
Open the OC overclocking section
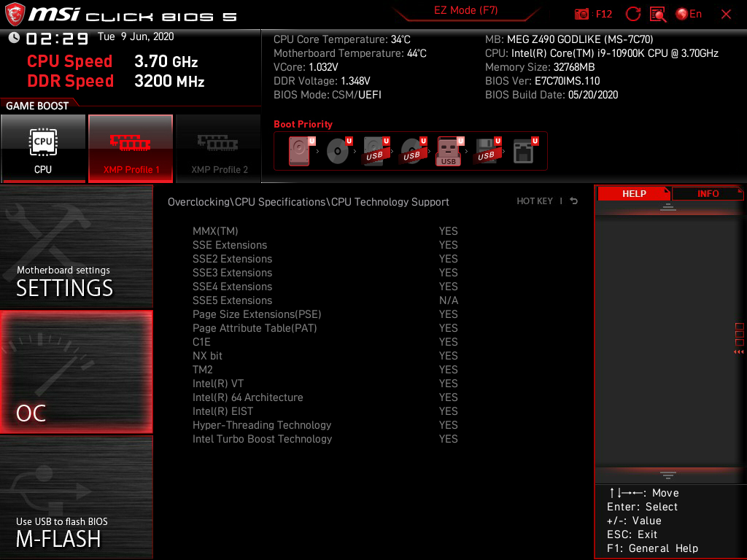point(76,373)
